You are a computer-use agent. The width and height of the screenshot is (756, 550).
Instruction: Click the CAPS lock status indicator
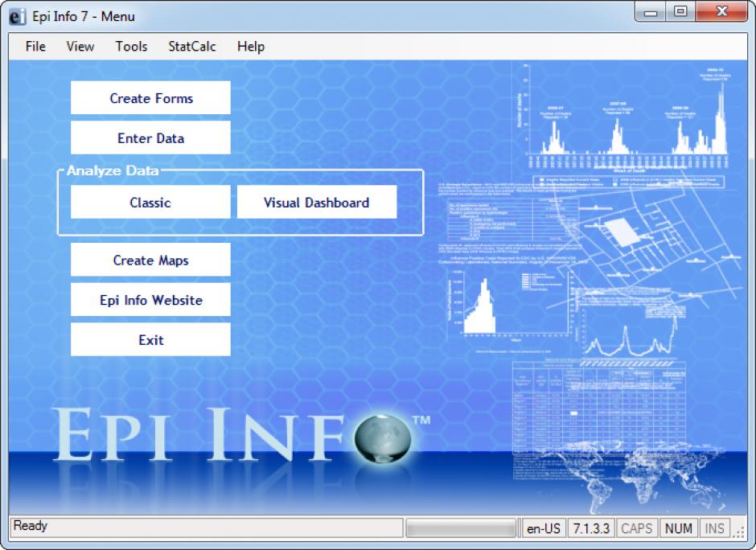(x=637, y=528)
